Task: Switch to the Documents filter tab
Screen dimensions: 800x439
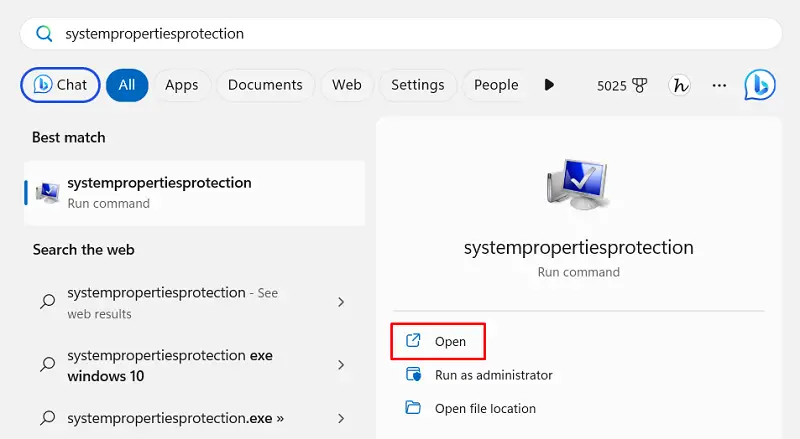Action: 265,85
